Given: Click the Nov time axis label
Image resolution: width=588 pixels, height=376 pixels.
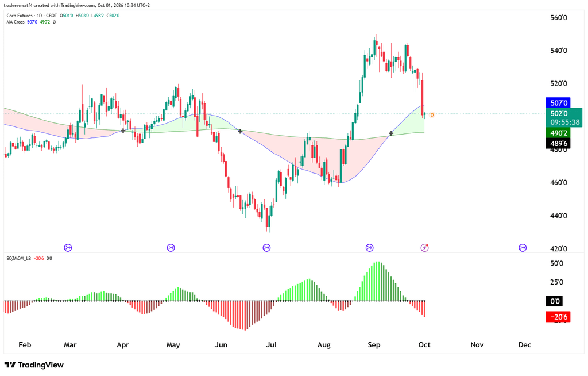Looking at the screenshot, I should (477, 345).
